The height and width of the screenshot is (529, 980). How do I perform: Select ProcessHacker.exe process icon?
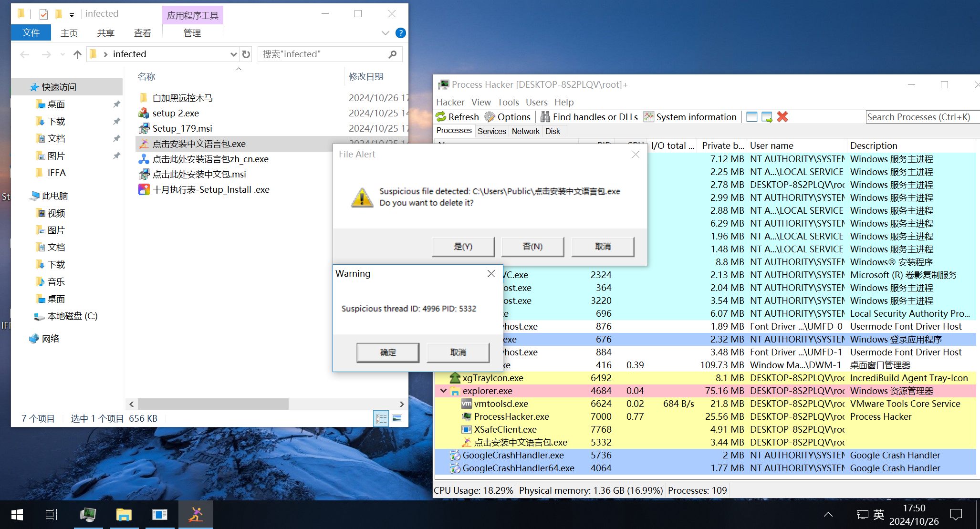click(467, 416)
